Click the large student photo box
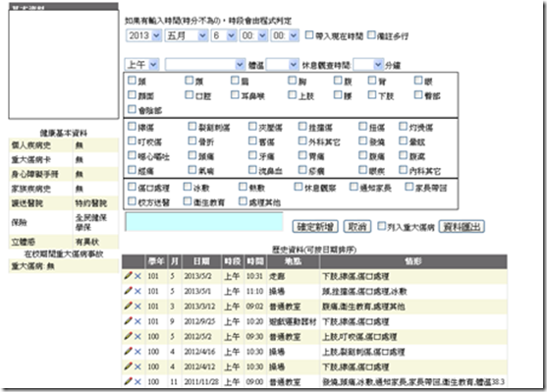The width and height of the screenshot is (547, 392). [x=64, y=64]
